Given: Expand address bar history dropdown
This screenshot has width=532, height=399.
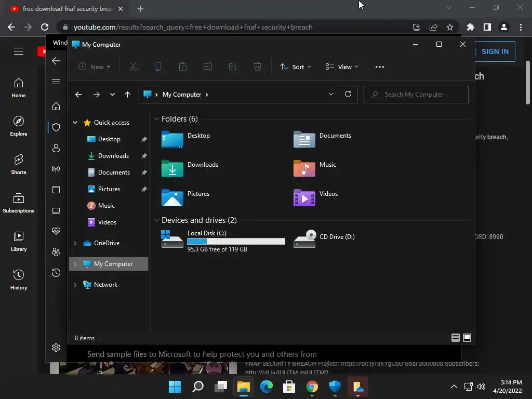Looking at the screenshot, I should coord(331,95).
